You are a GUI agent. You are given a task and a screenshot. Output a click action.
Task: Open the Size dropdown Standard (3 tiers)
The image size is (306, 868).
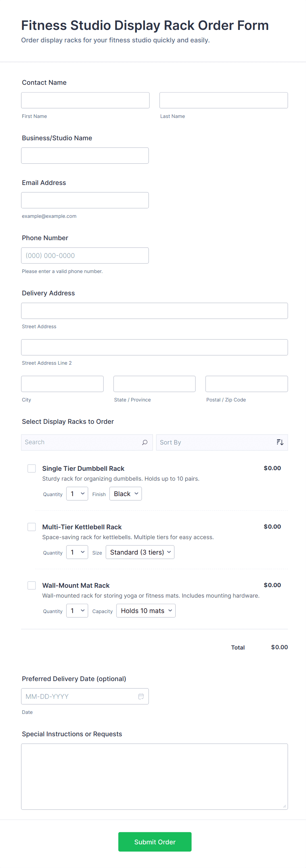point(140,552)
